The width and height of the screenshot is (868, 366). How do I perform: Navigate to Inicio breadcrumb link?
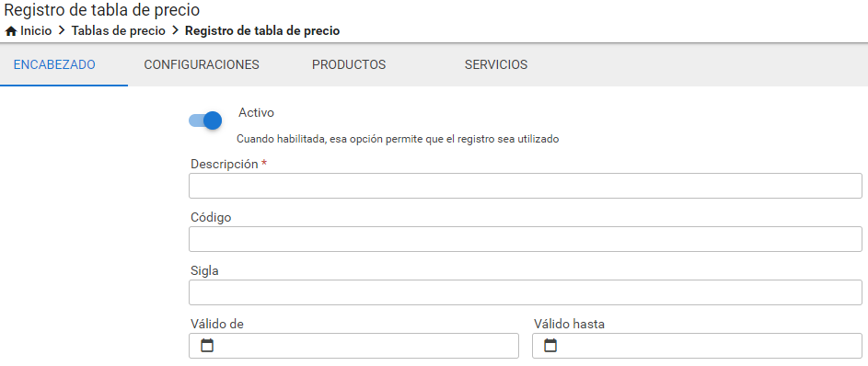(36, 31)
